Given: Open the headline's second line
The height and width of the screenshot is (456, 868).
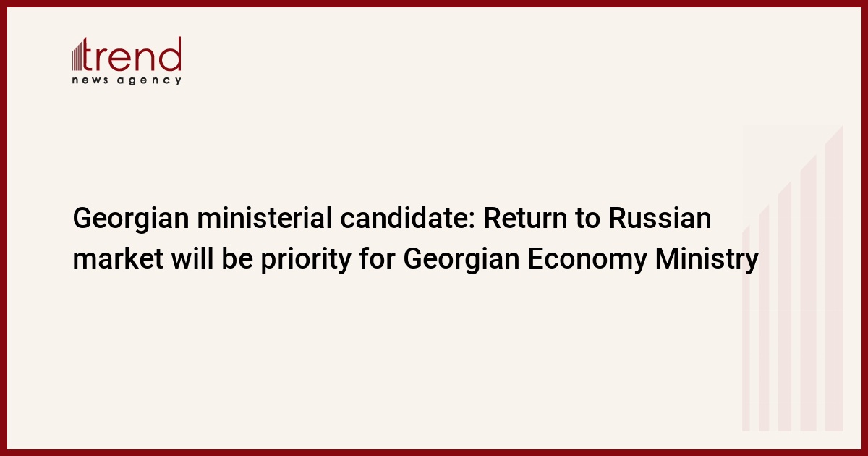Looking at the screenshot, I should [x=415, y=258].
